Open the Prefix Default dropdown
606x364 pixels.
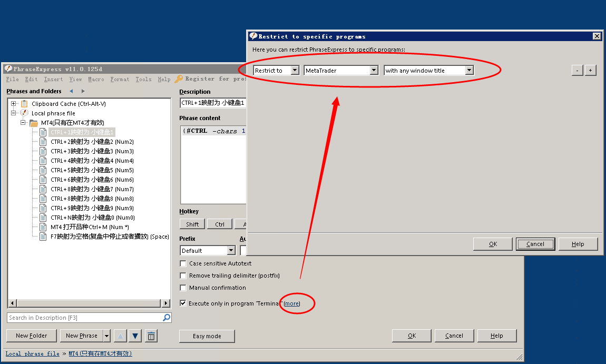(231, 250)
